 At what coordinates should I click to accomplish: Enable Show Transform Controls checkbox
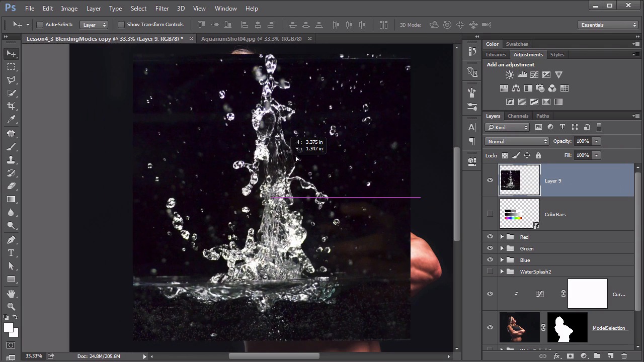[121, 25]
